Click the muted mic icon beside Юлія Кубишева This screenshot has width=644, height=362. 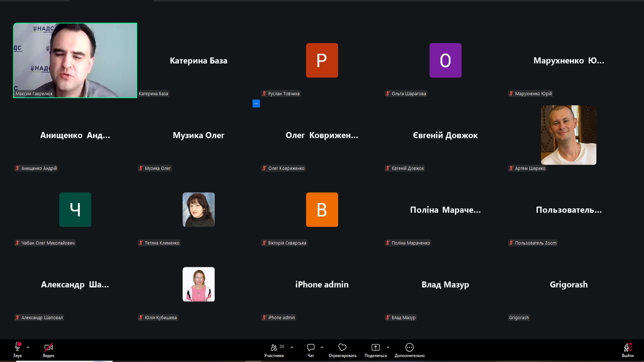(141, 317)
